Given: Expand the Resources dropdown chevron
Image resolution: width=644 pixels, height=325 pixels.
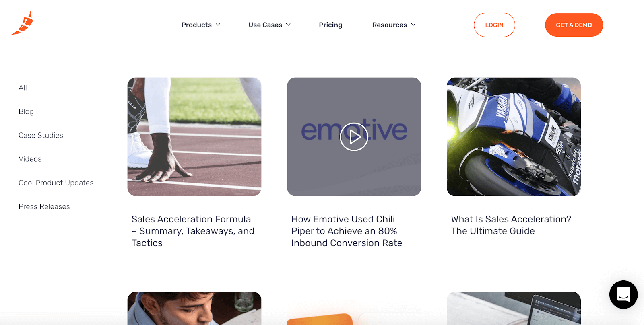Looking at the screenshot, I should (413, 25).
